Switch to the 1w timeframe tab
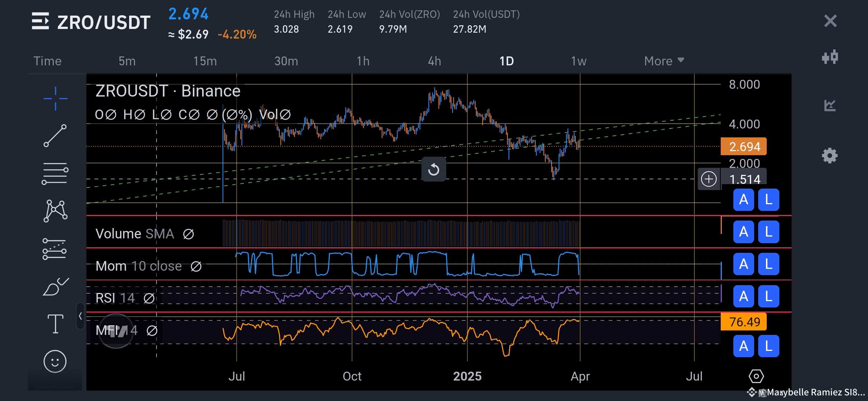 pyautogui.click(x=578, y=61)
